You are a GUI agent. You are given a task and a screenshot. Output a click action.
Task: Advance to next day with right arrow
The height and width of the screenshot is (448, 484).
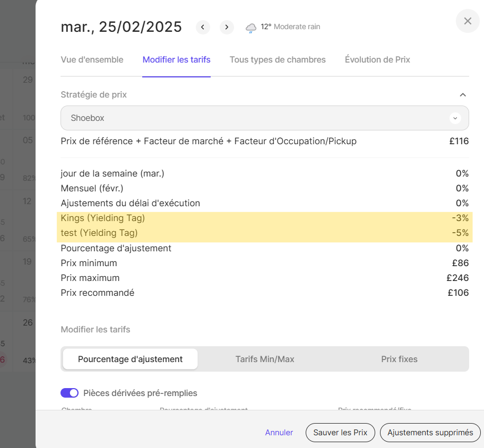pos(227,27)
